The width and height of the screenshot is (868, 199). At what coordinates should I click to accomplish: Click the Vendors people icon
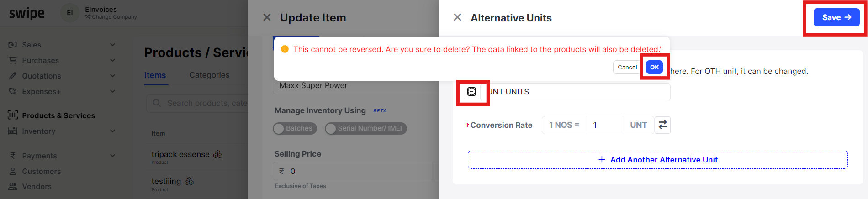13,186
